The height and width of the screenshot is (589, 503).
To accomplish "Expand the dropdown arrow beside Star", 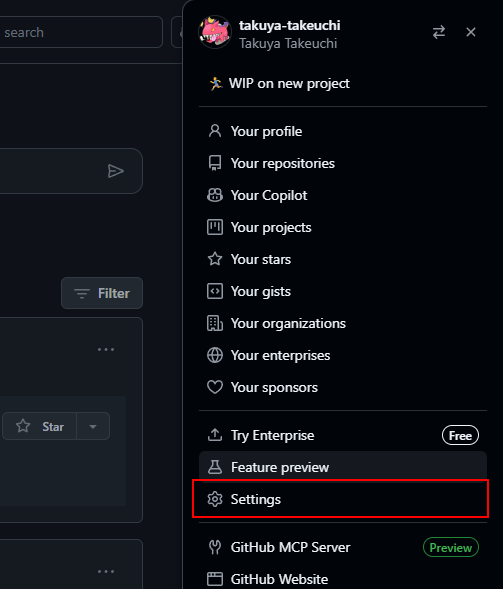I will coord(93,426).
